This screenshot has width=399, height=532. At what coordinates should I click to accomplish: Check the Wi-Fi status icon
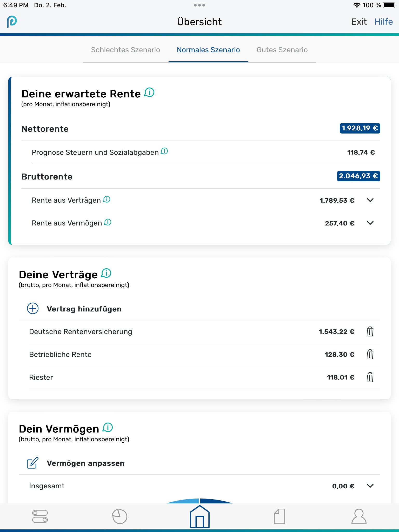[x=357, y=5]
